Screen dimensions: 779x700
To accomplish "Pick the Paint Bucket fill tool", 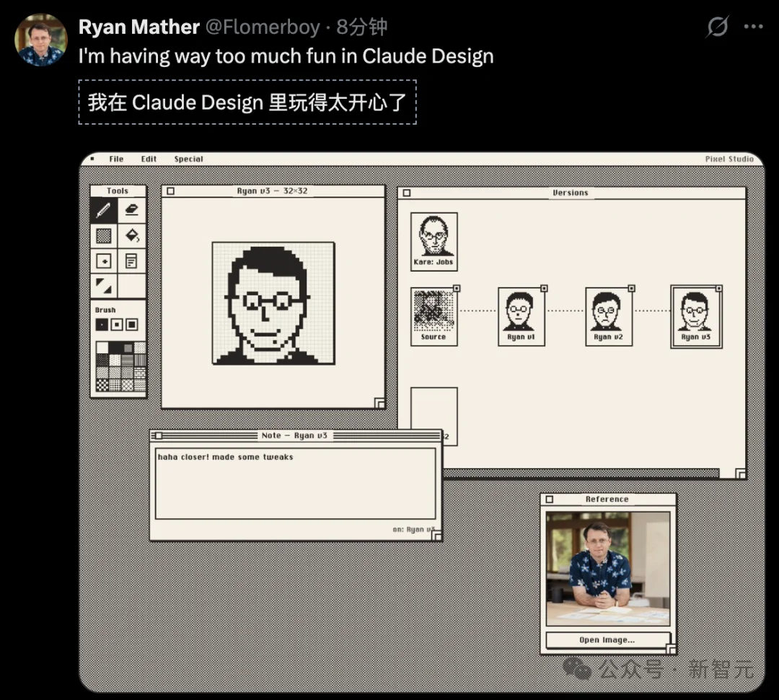I will pyautogui.click(x=131, y=235).
